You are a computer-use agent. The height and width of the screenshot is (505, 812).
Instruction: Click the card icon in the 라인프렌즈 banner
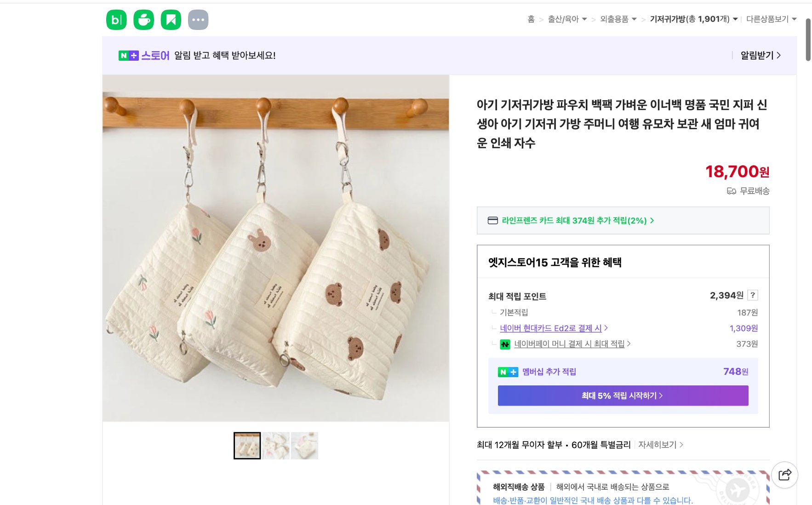(x=493, y=220)
